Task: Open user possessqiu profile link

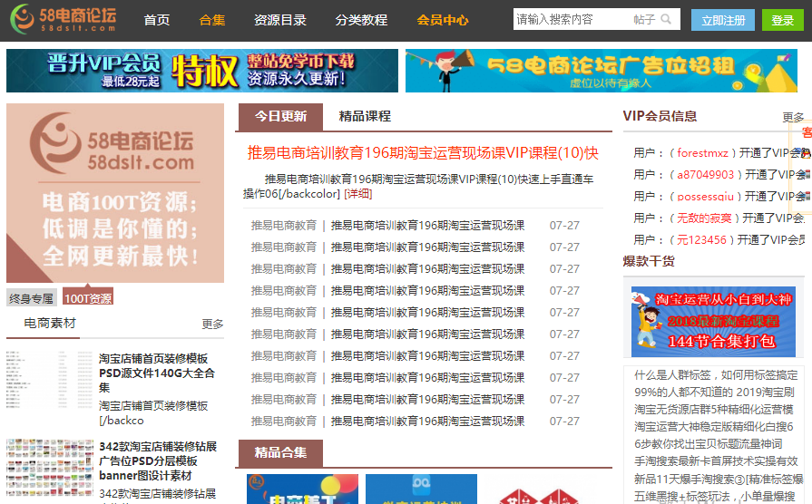Action: [705, 197]
